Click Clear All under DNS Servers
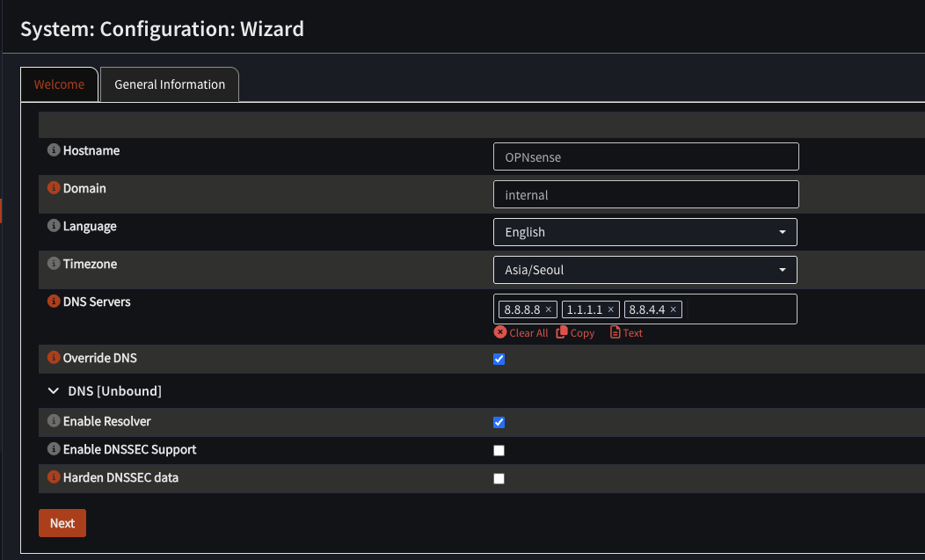 pos(521,333)
